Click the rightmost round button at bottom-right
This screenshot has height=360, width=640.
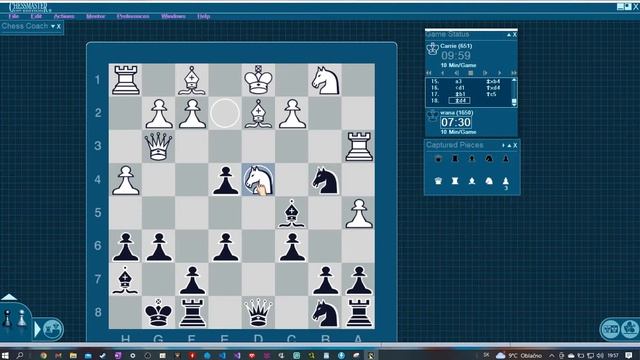[x=631, y=329]
